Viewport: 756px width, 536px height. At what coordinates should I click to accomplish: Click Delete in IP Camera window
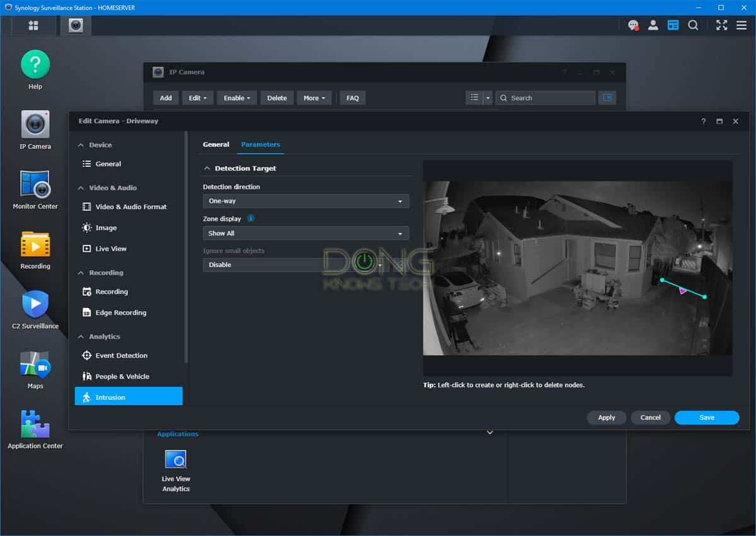click(x=277, y=98)
